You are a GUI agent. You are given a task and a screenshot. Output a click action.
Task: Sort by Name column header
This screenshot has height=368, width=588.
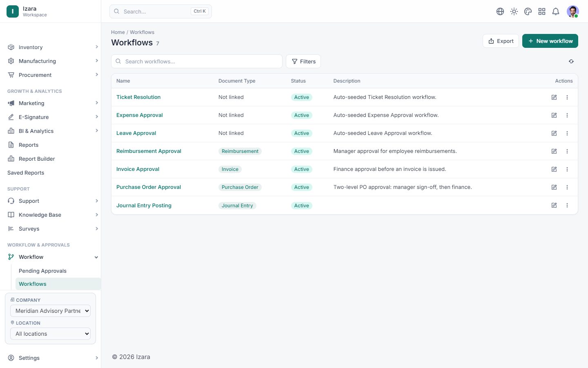point(123,81)
